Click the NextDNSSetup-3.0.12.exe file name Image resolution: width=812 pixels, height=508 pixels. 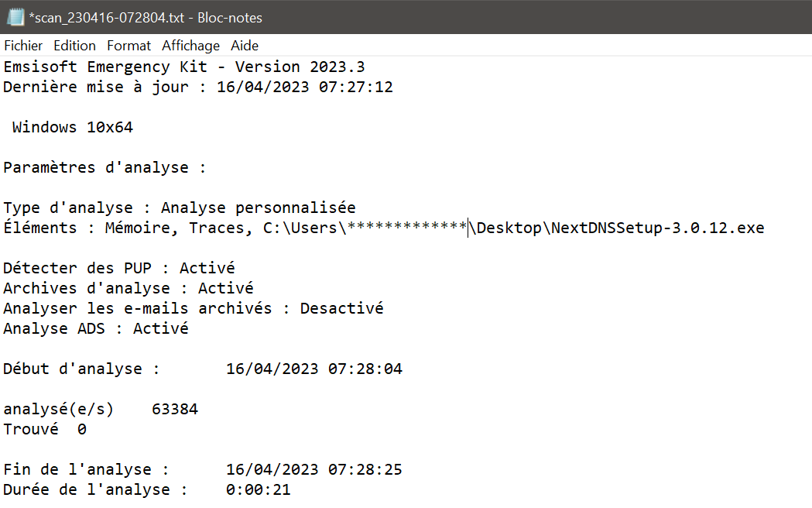[x=657, y=228]
